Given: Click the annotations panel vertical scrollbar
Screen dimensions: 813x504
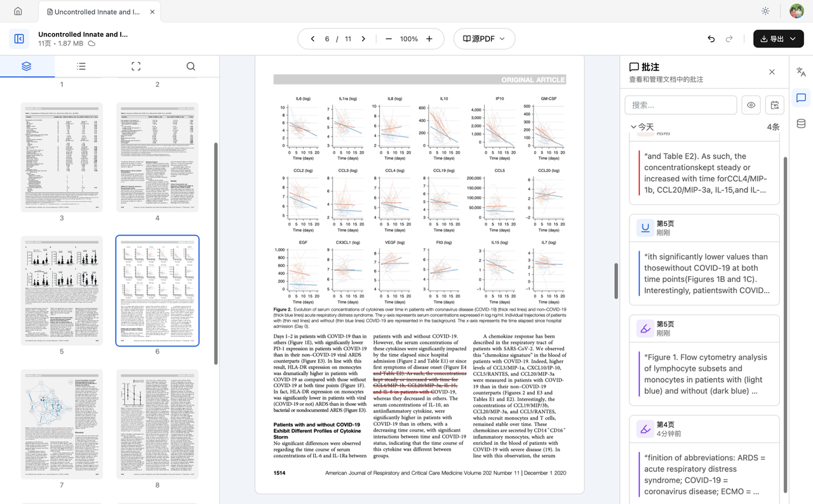Looking at the screenshot, I should point(785,317).
